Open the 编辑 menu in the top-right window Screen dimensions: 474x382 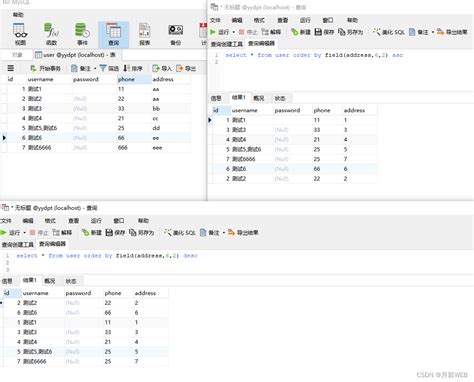pyautogui.click(x=237, y=20)
